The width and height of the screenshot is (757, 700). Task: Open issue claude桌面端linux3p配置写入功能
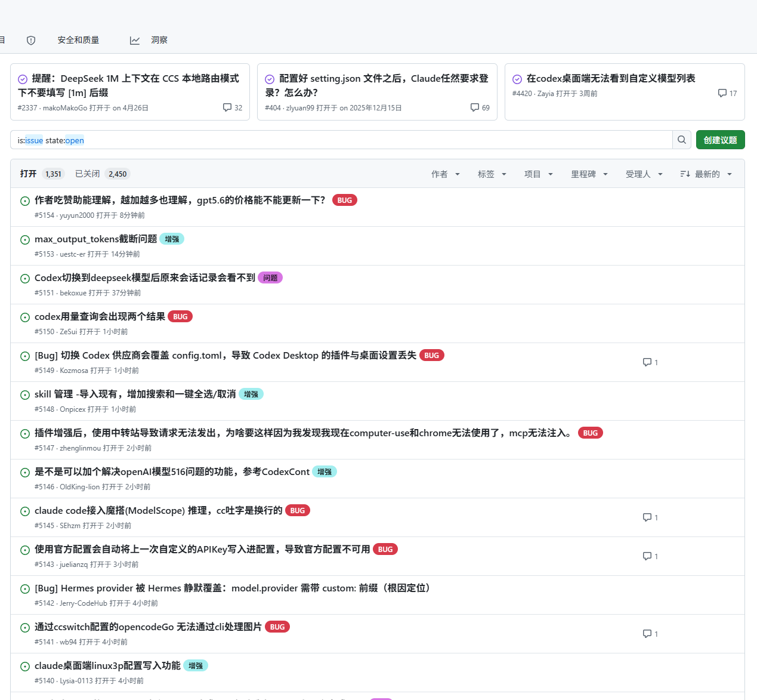[x=107, y=665]
